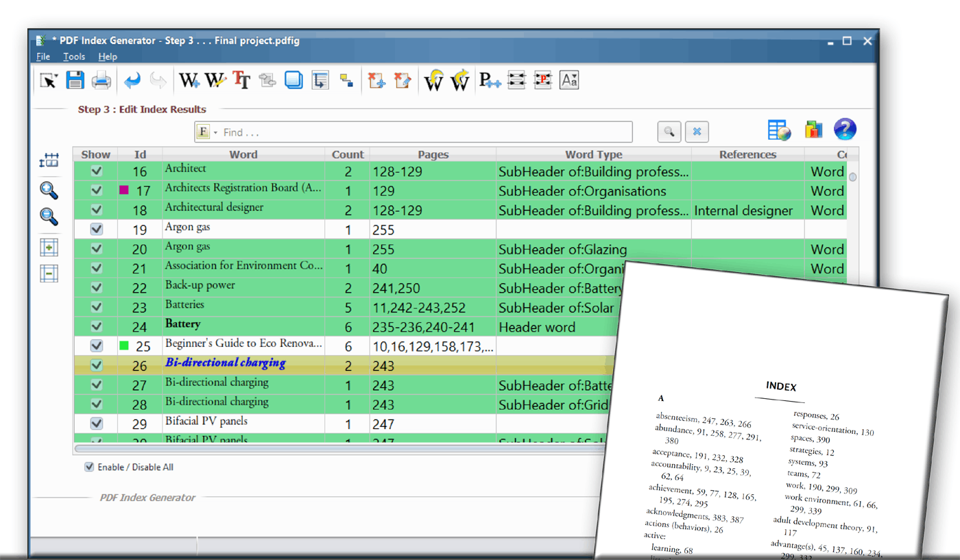Select the '235-236,240-241' pages cell

pyautogui.click(x=433, y=327)
